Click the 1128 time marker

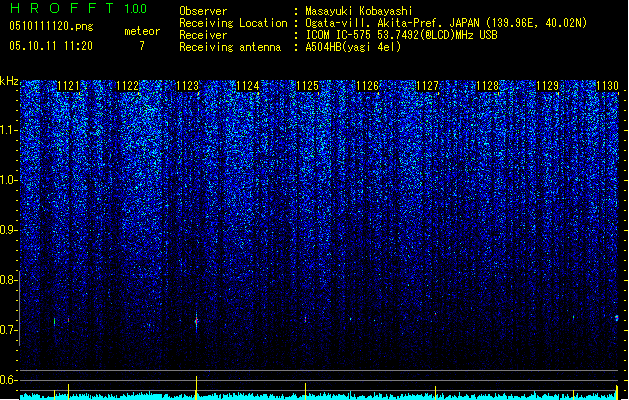tap(487, 85)
